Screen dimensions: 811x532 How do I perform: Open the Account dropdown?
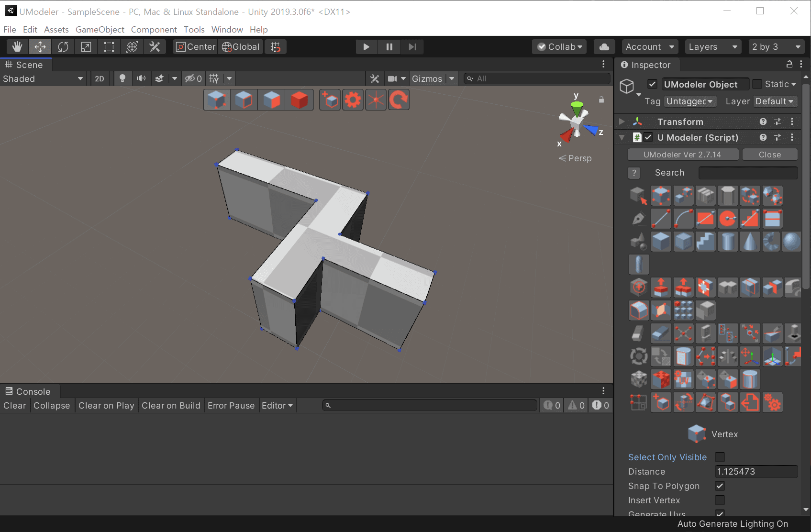(650, 47)
